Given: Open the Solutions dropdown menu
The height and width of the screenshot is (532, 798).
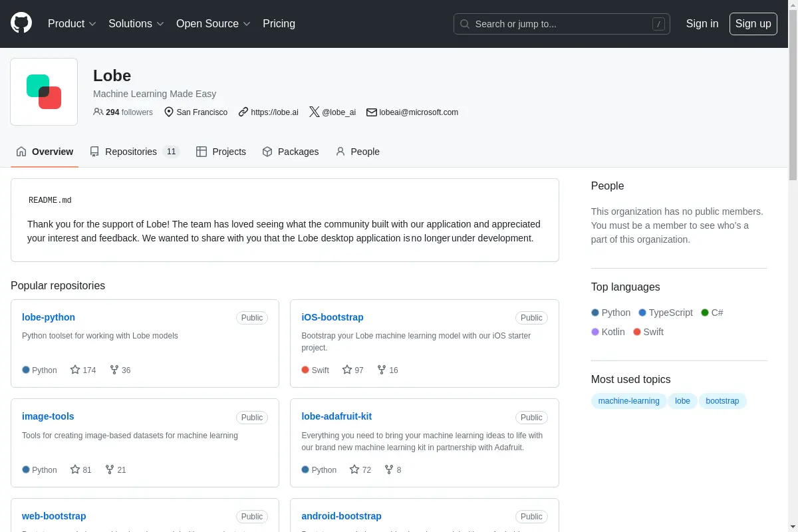Looking at the screenshot, I should pos(136,23).
